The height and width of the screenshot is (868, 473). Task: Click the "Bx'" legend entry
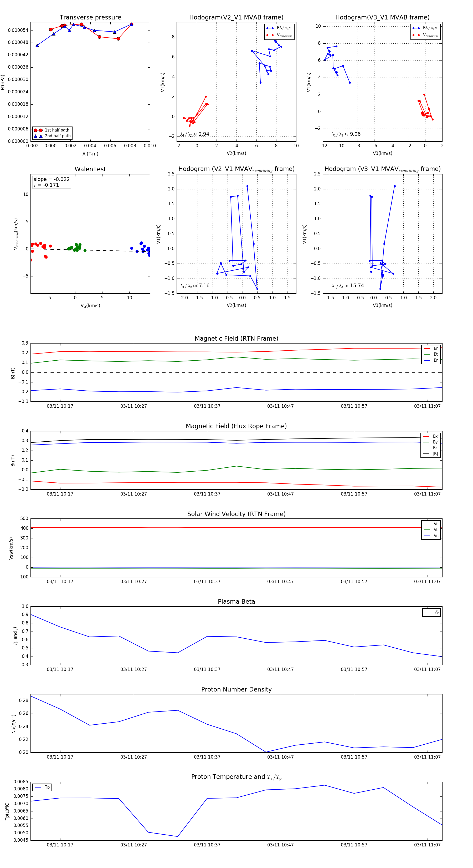[x=431, y=436]
